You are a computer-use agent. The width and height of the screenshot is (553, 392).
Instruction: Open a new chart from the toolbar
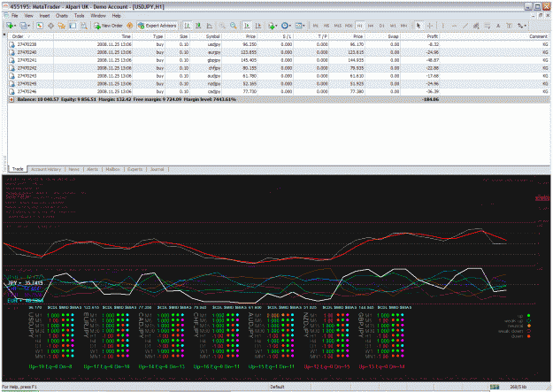coord(10,26)
